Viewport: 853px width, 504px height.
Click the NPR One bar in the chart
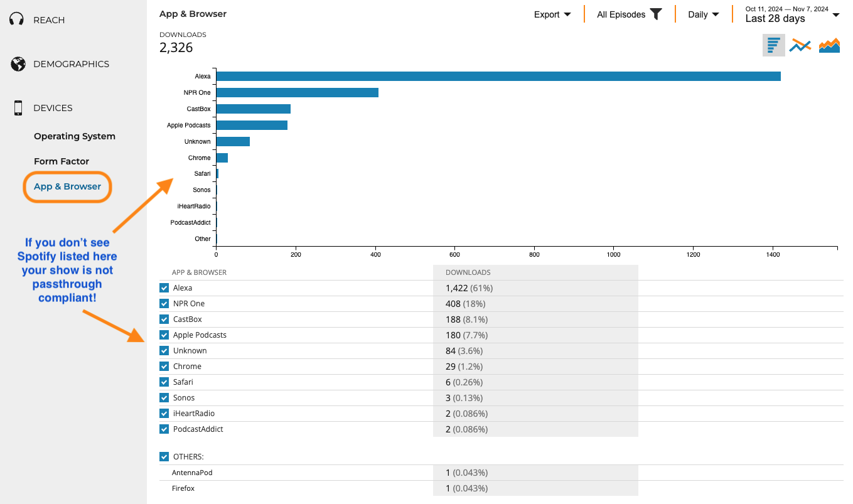pyautogui.click(x=298, y=92)
